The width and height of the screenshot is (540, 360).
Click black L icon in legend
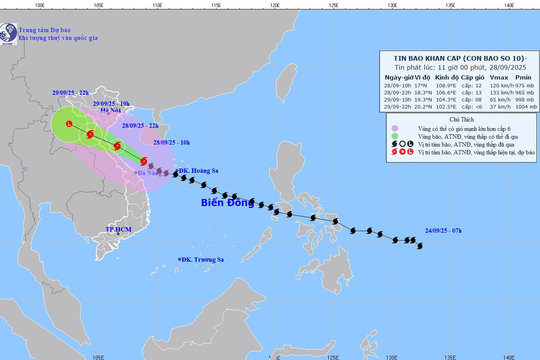point(410,144)
